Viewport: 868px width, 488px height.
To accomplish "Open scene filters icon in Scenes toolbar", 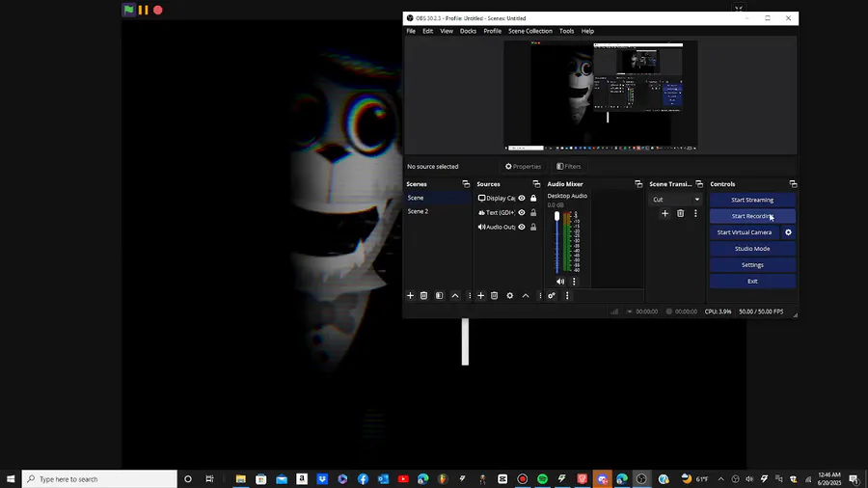I will [x=440, y=295].
